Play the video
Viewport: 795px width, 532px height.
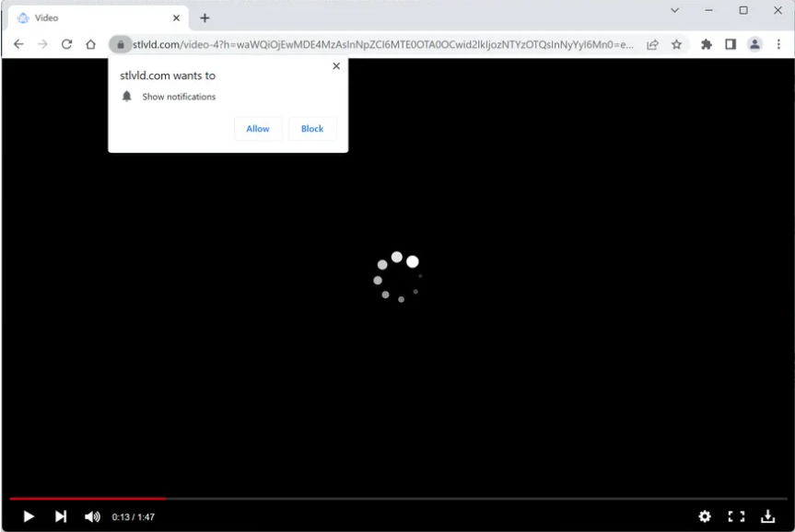tap(29, 517)
